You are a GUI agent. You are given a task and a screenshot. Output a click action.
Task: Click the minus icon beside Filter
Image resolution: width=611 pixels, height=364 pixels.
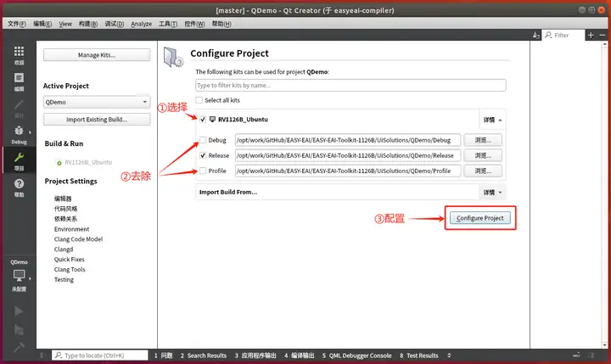602,35
